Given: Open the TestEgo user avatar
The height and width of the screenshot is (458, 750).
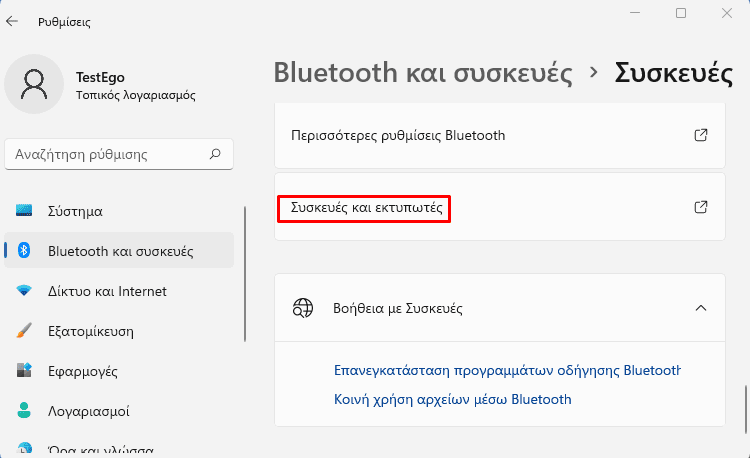Looking at the screenshot, I should click(x=34, y=84).
